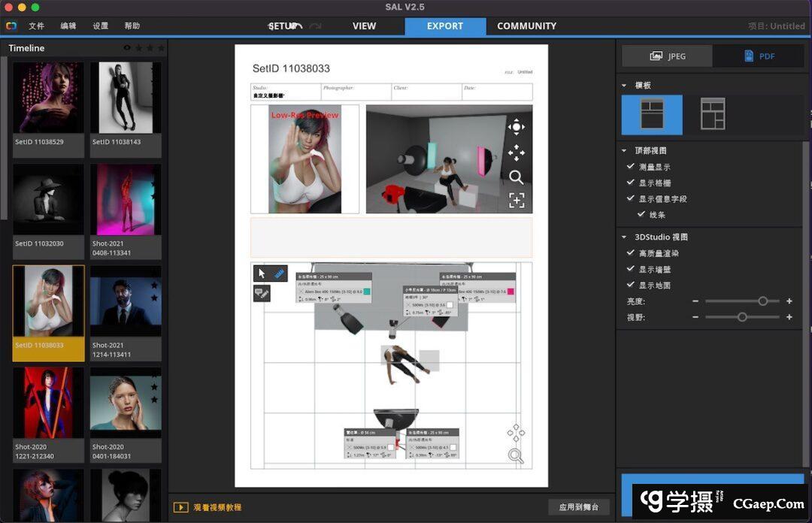Click the orbit camera icon in 3D view
The width and height of the screenshot is (812, 523).
[x=517, y=127]
